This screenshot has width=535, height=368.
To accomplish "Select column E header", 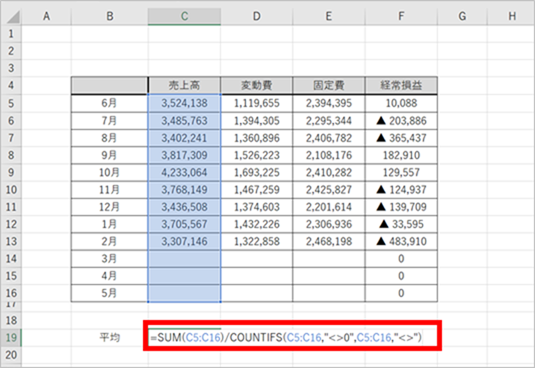I will pos(329,16).
